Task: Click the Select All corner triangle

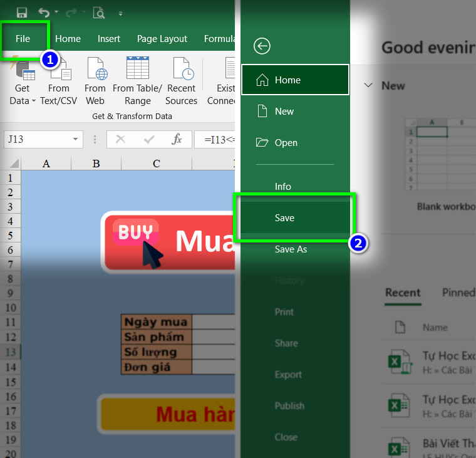Action: [14, 164]
